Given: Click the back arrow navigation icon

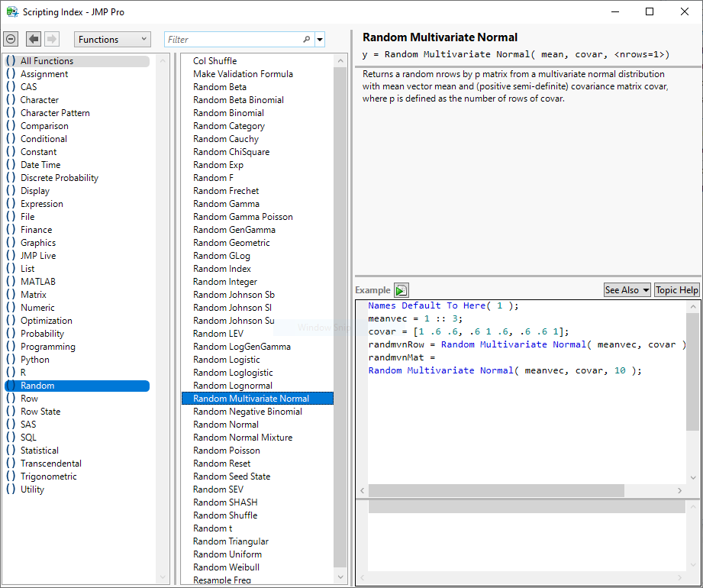Looking at the screenshot, I should (34, 39).
